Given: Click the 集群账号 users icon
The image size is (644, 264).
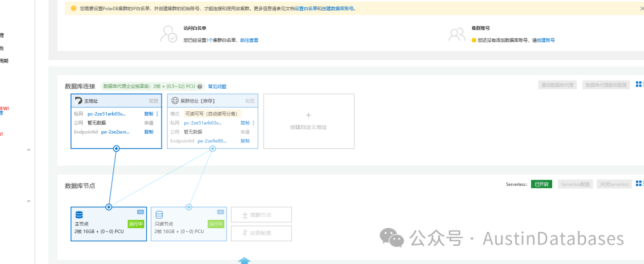Looking at the screenshot, I should click(x=457, y=34).
